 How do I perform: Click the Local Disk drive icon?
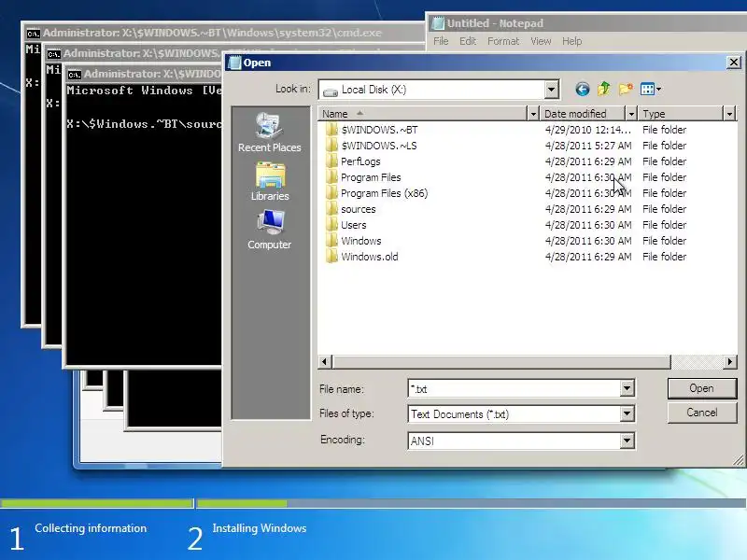tap(331, 91)
